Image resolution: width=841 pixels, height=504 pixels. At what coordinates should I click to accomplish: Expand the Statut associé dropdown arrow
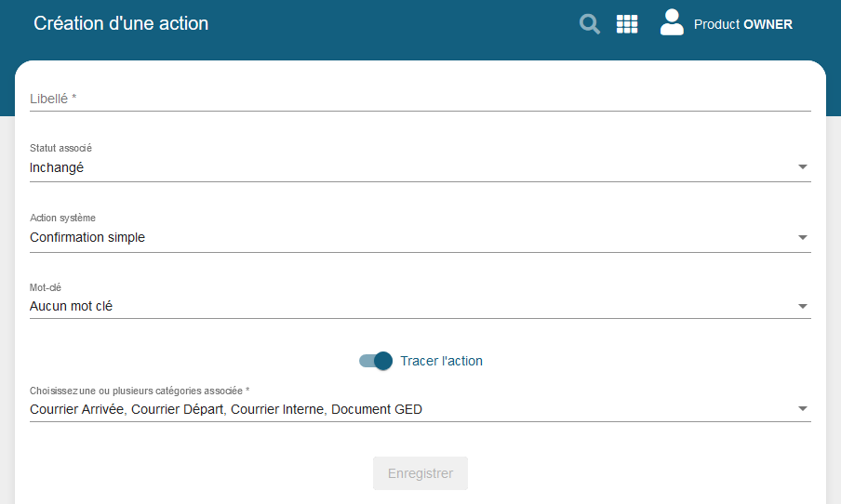click(x=803, y=167)
